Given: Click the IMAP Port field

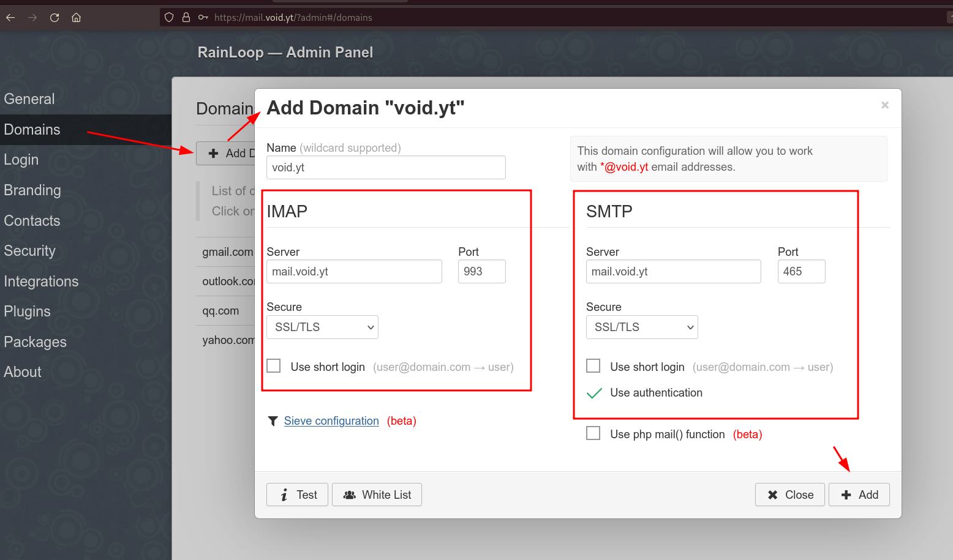Looking at the screenshot, I should point(482,272).
